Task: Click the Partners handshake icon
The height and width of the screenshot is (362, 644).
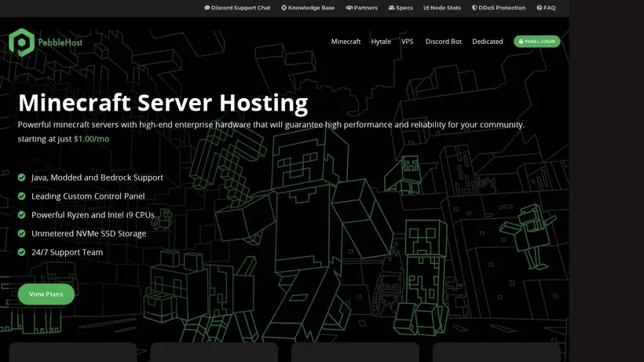Action: tap(349, 8)
